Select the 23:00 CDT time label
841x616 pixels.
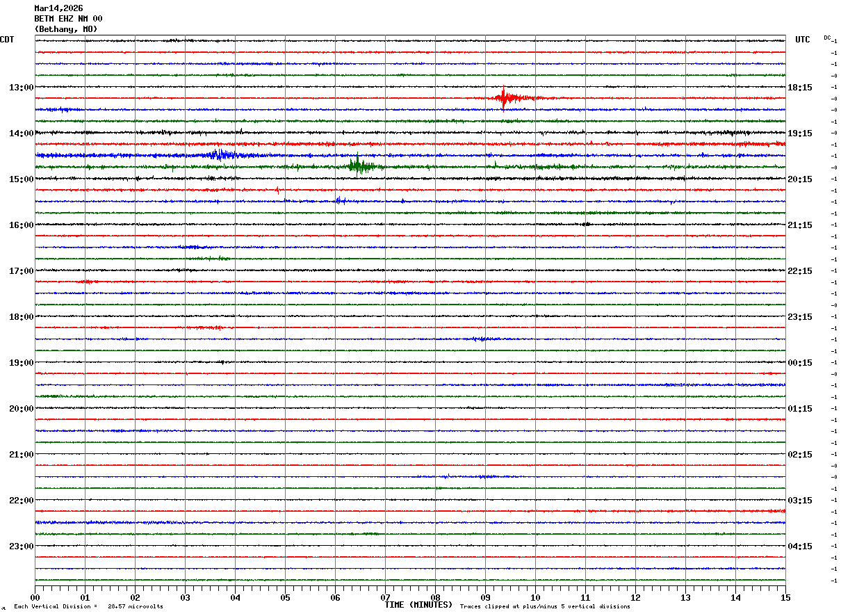21,546
